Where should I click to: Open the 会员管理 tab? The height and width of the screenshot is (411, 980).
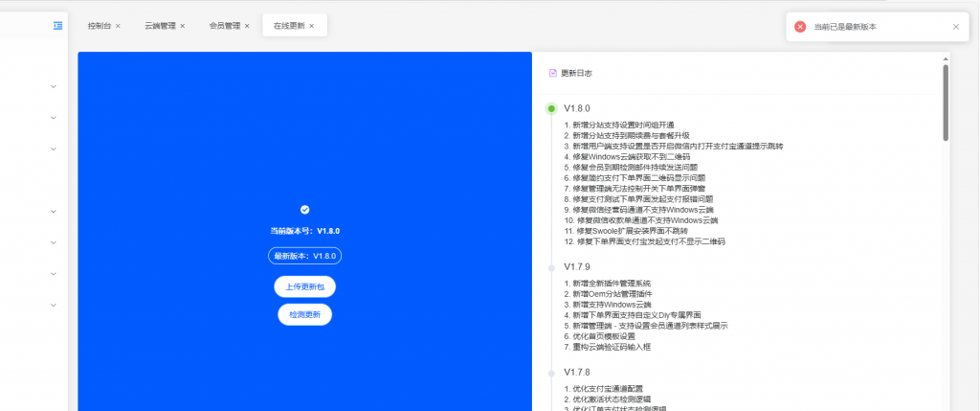(224, 26)
